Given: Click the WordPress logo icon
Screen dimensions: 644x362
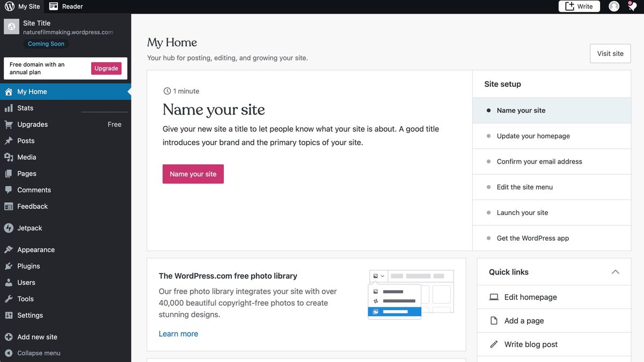Looking at the screenshot, I should tap(9, 6).
